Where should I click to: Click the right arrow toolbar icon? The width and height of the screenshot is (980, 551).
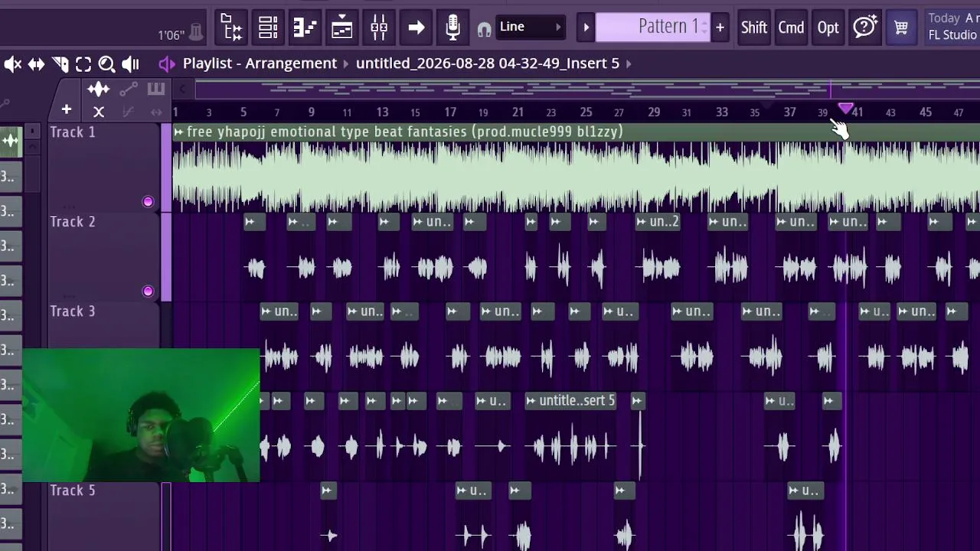point(416,28)
